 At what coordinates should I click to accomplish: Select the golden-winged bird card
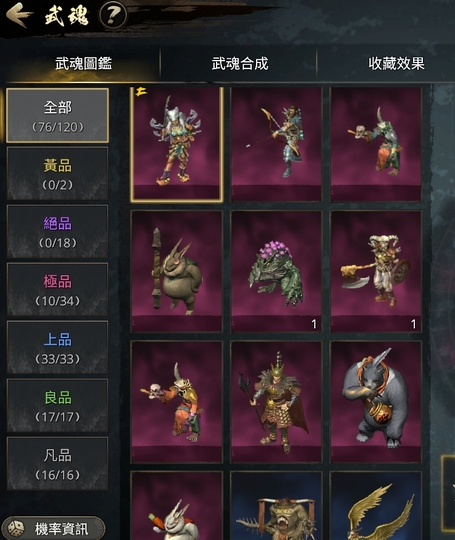376,506
